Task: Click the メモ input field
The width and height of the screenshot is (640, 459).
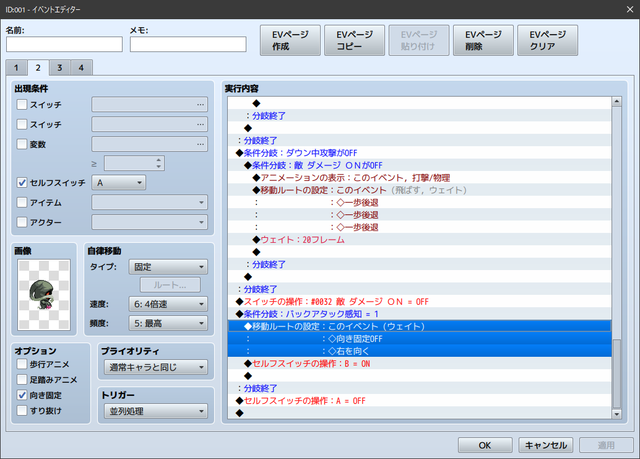Action: click(188, 44)
